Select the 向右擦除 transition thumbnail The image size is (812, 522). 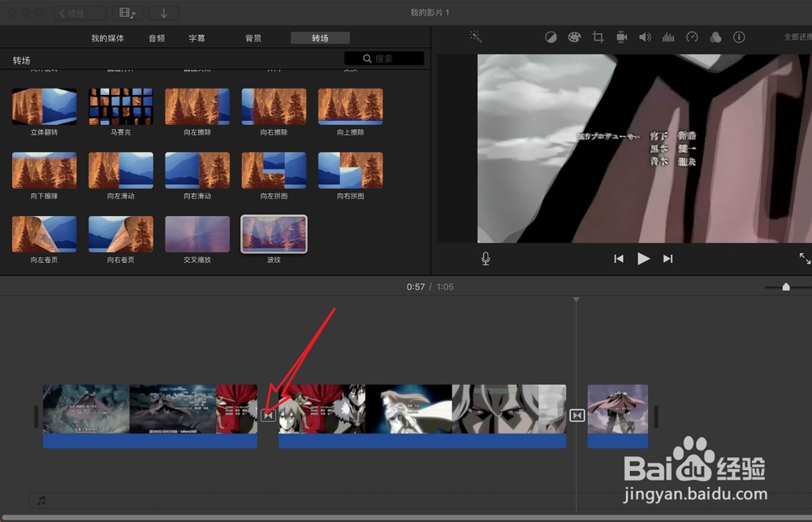274,106
